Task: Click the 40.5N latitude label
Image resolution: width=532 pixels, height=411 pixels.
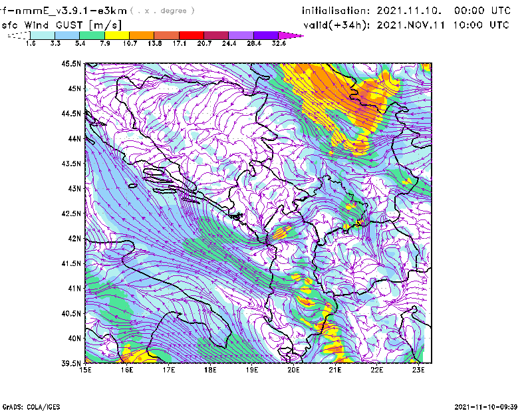Action: (x=72, y=313)
